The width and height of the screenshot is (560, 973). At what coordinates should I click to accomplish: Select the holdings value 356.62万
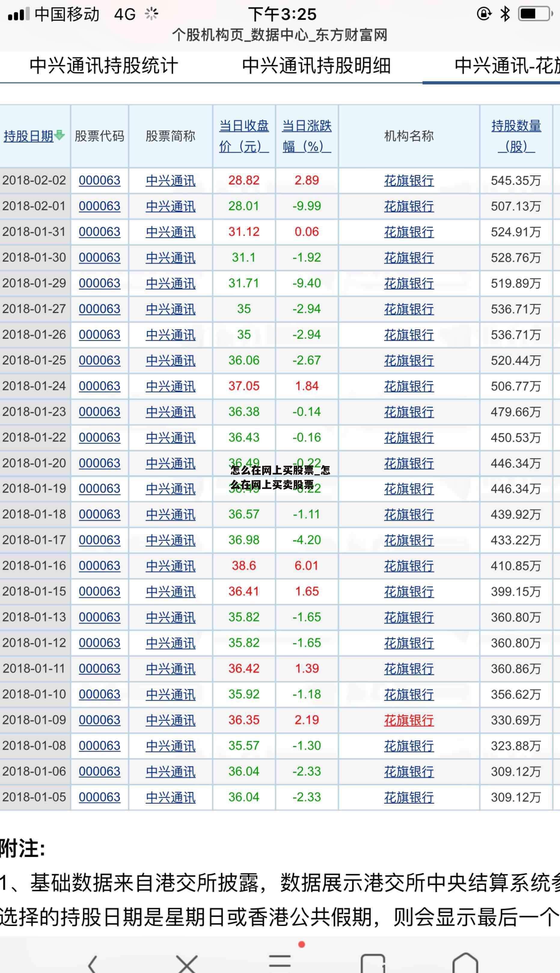pyautogui.click(x=516, y=695)
